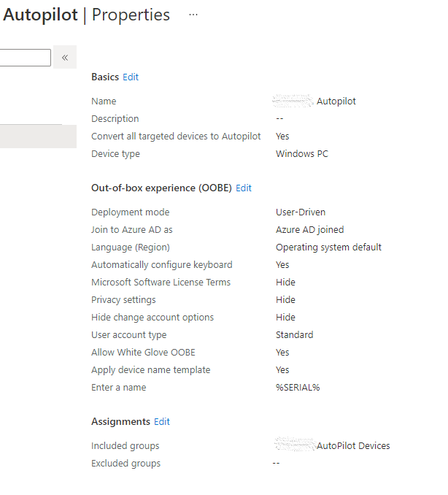Click the 'Microsoft Software License Terms' label
Image resolution: width=448 pixels, height=495 pixels.
click(x=161, y=283)
